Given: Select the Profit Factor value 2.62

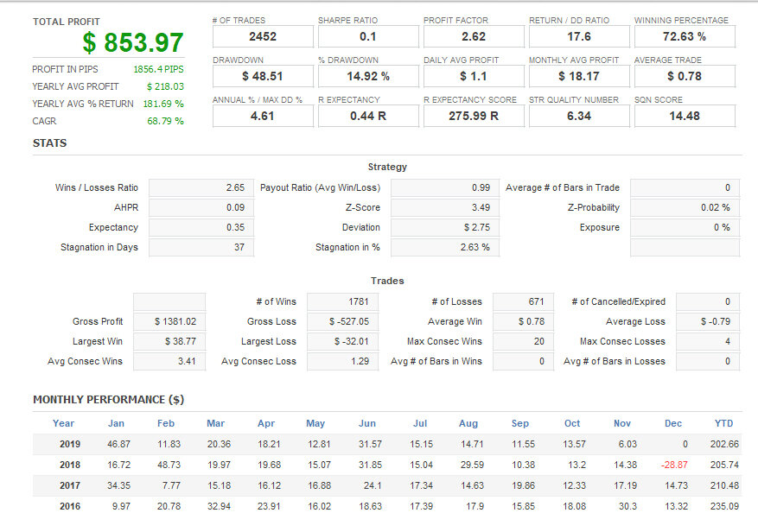Looking at the screenshot, I should click(x=474, y=37).
